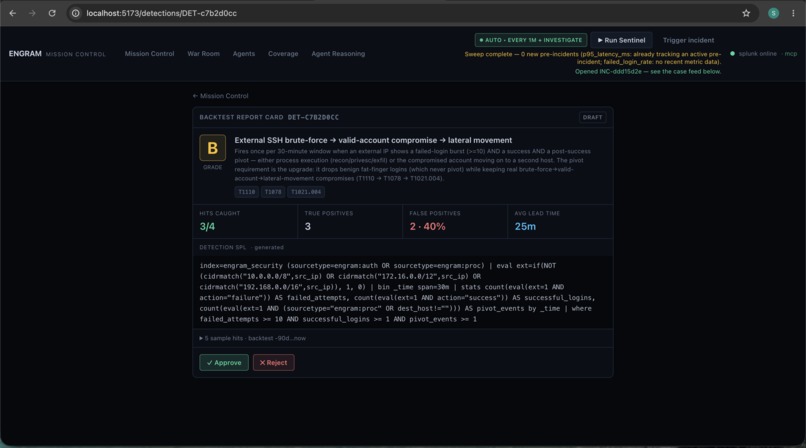
Task: Open the Mission Control nav tab
Action: (150, 53)
